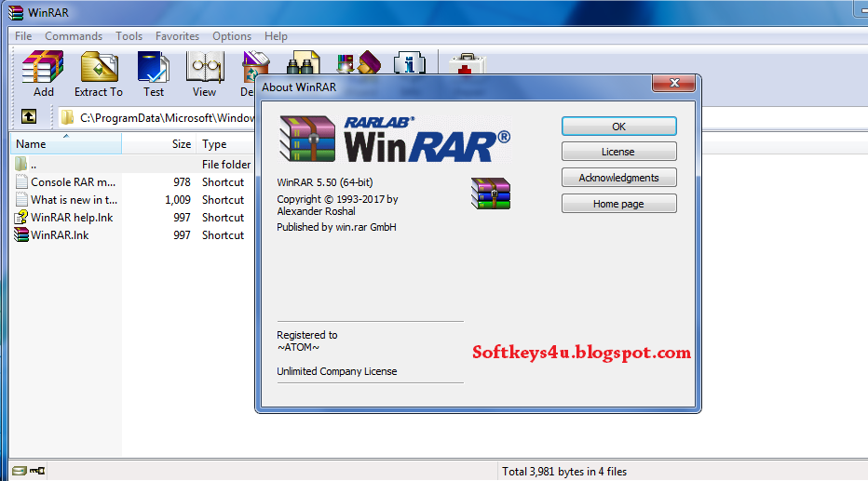Click the folder icon in address bar
This screenshot has height=481, width=868.
(x=68, y=117)
